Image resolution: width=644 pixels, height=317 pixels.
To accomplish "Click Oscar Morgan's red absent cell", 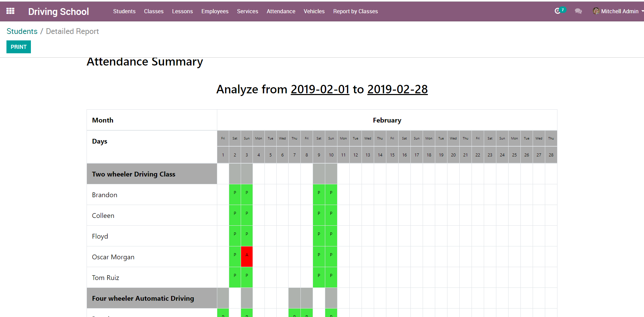I will coord(247,256).
